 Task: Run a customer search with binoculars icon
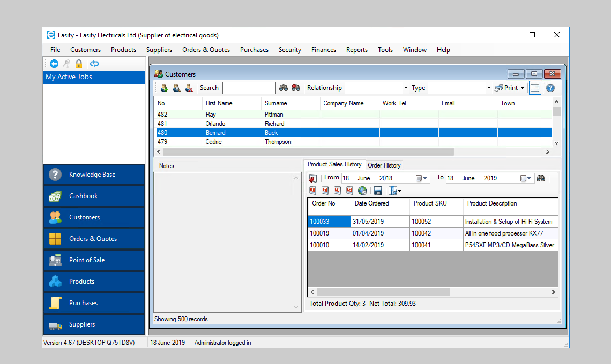(x=284, y=87)
